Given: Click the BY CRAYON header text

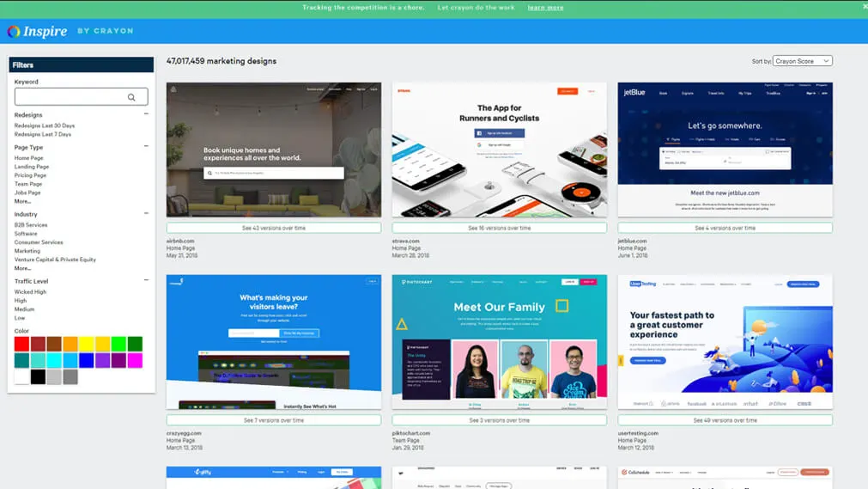Looking at the screenshot, I should tap(106, 31).
